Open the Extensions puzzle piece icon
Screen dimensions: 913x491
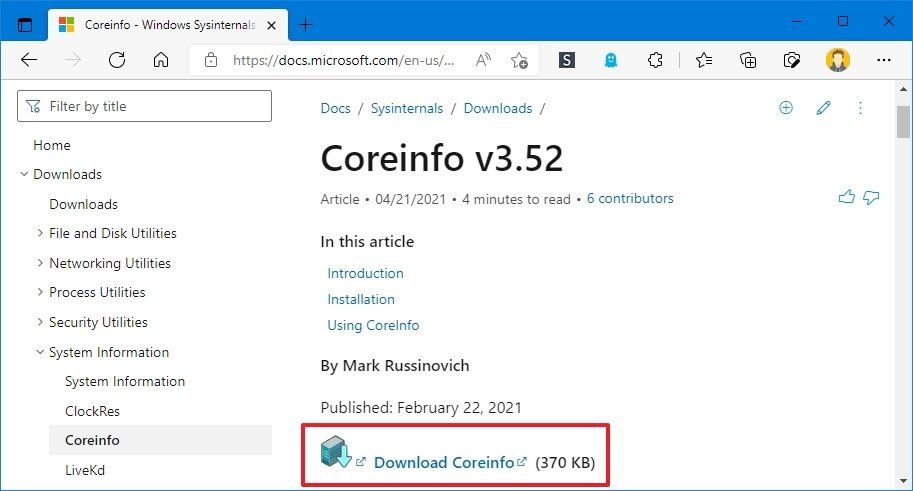pyautogui.click(x=655, y=60)
